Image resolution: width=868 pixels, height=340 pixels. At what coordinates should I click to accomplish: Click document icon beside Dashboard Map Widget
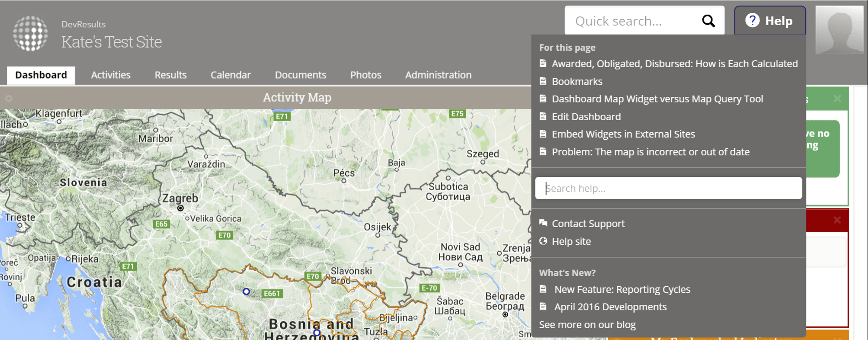543,98
